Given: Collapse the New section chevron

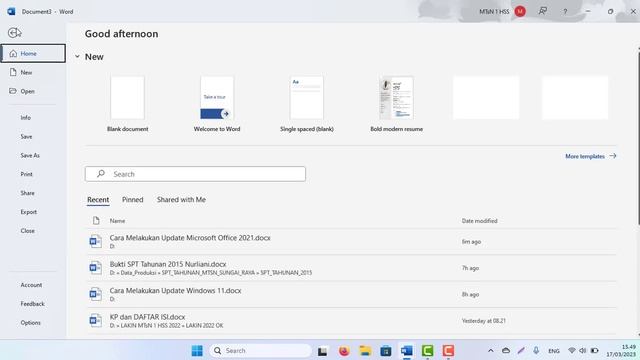Looking at the screenshot, I should pyautogui.click(x=77, y=57).
